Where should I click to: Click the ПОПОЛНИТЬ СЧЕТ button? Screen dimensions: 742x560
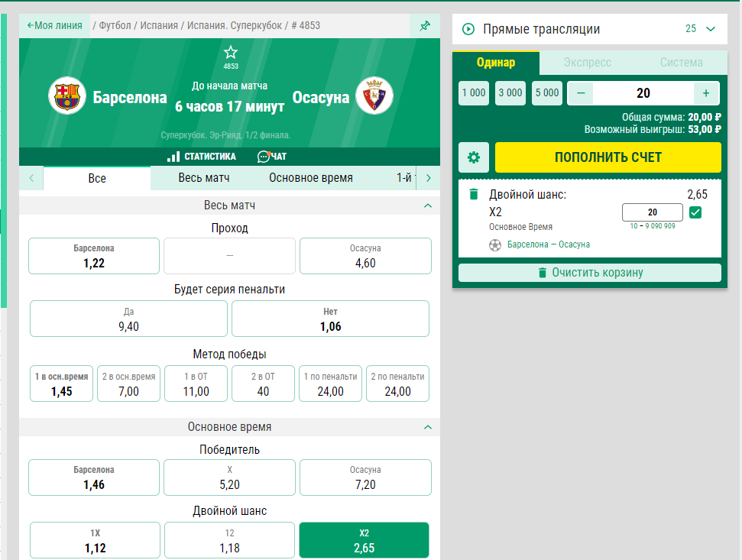[x=608, y=157]
